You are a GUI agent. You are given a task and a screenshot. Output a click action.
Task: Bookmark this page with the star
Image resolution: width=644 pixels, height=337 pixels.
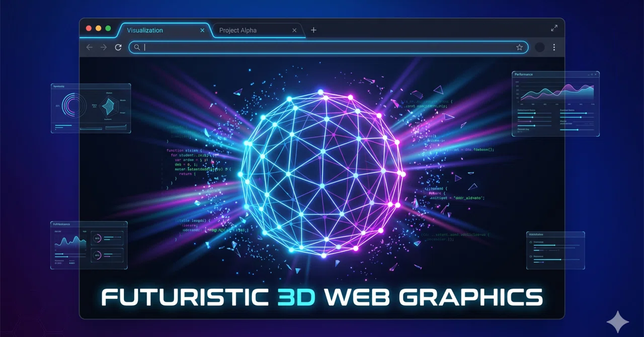pos(520,47)
